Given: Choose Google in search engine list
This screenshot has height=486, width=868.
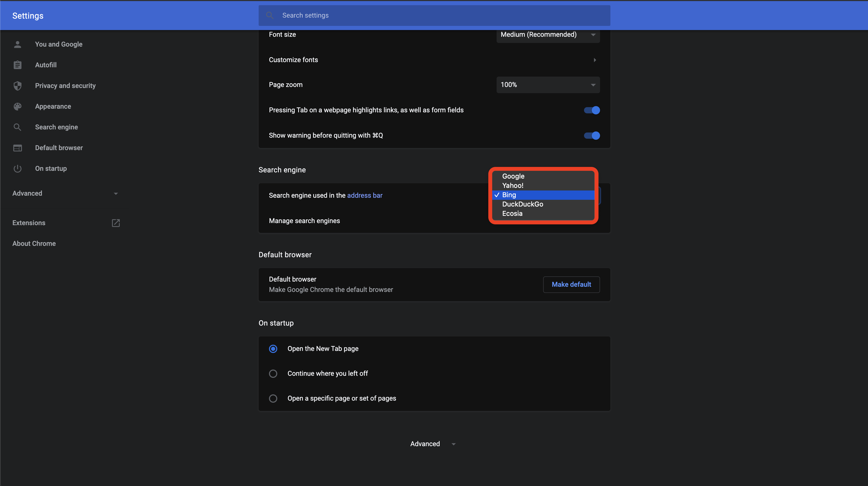Looking at the screenshot, I should pyautogui.click(x=543, y=176).
